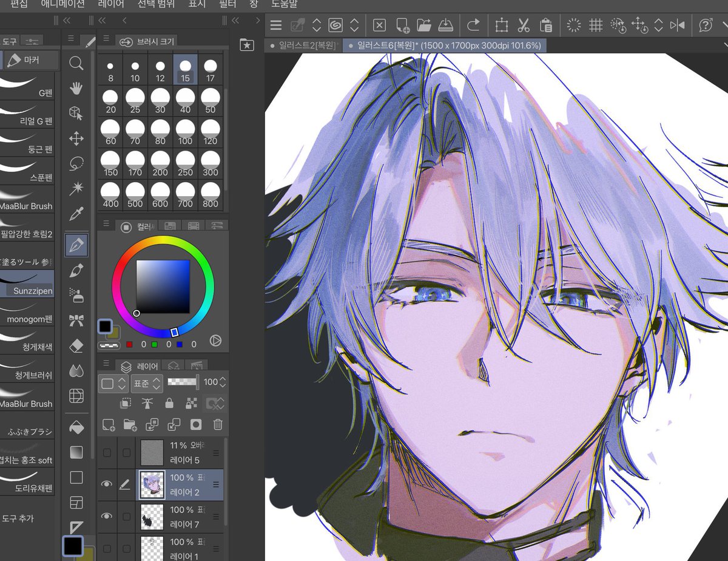The image size is (728, 561).
Task: Choose 둥근 펜 brush in sub tool list
Action: pyautogui.click(x=27, y=143)
